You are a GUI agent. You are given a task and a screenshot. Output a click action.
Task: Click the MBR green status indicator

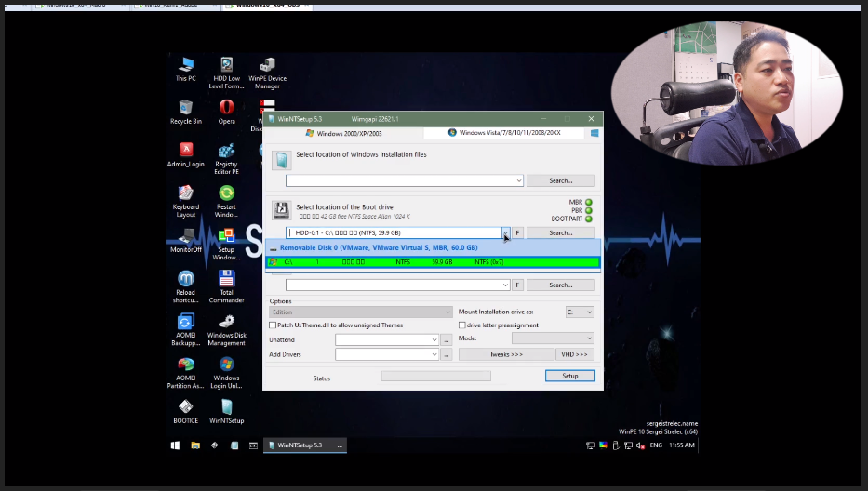589,202
